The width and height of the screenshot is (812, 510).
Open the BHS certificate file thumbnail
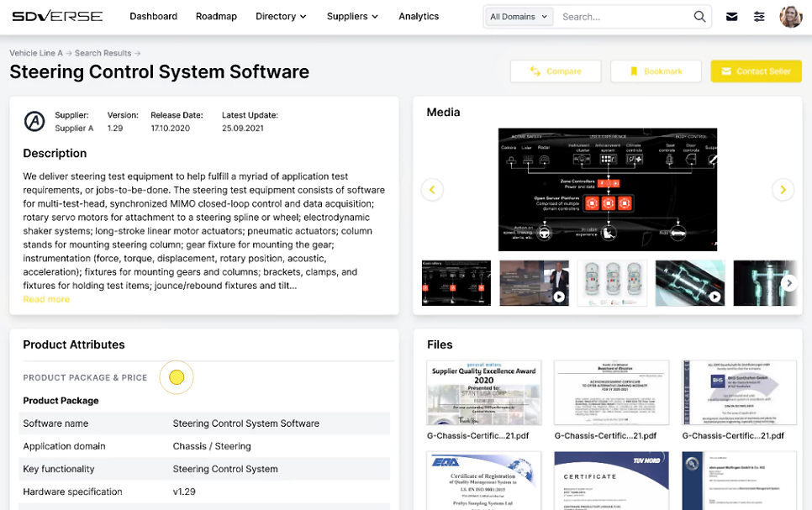pos(739,393)
